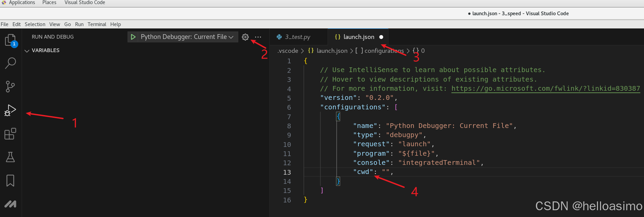Start debugging with green play button
Screen dimensions: 644x217
(x=133, y=37)
